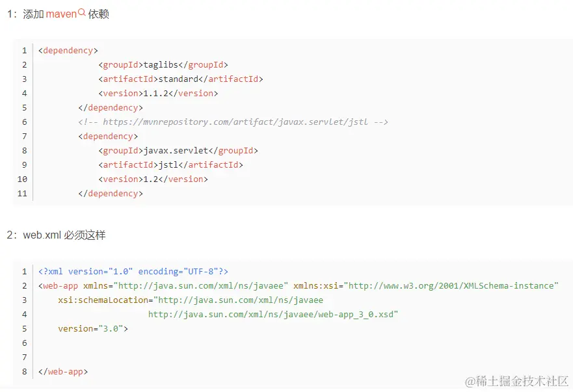Viewport: 573px width, 392px height.
Task: Click the xml version declaration line
Action: point(133,272)
